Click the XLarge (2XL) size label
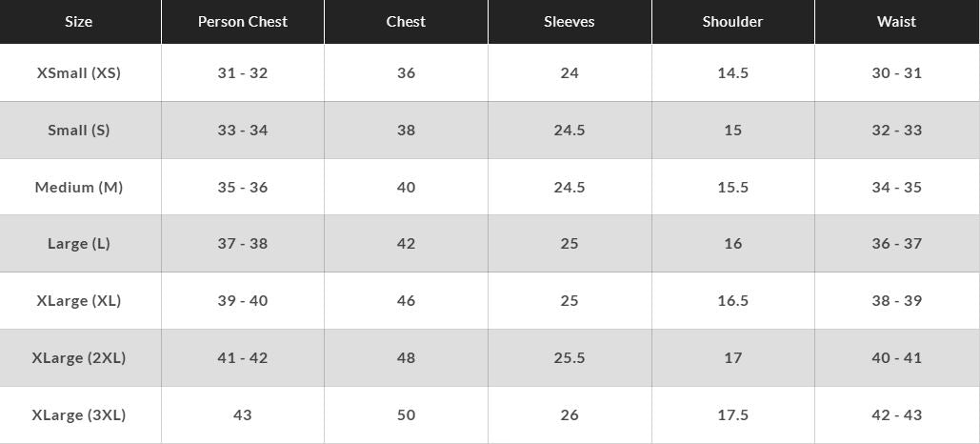Viewport: 980px width, 444px height. click(x=79, y=357)
